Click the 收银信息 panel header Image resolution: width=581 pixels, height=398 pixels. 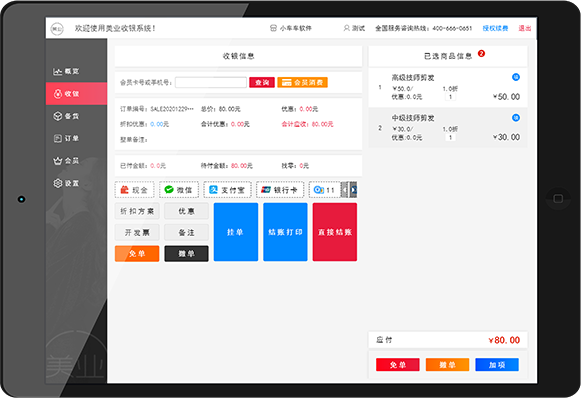tap(238, 56)
